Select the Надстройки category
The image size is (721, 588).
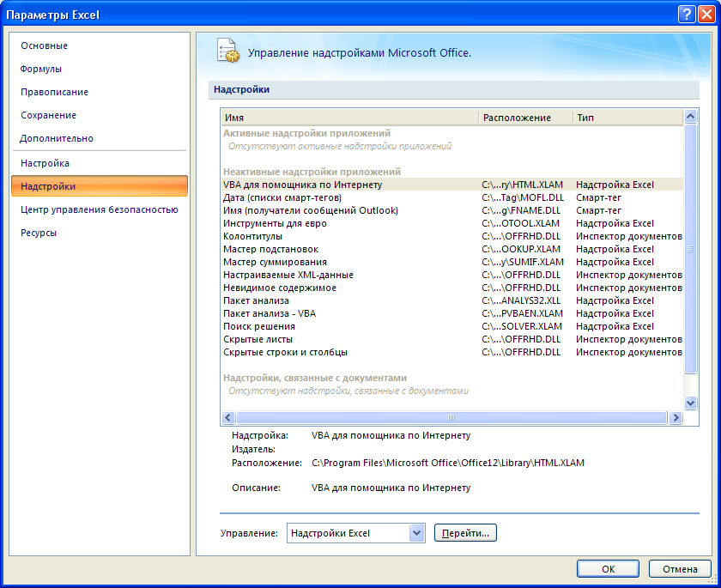click(x=100, y=186)
